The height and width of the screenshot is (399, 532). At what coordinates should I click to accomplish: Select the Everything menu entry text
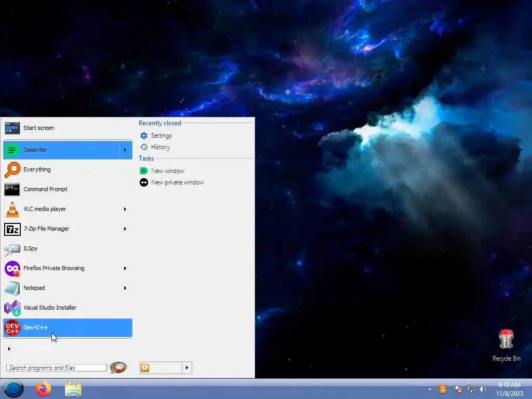coord(37,169)
